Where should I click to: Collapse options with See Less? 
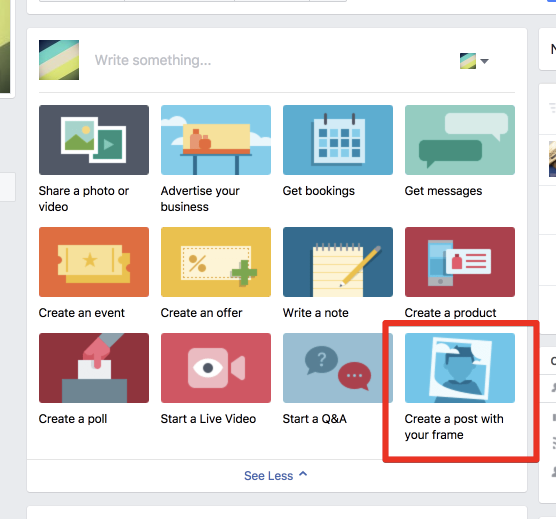(x=275, y=475)
